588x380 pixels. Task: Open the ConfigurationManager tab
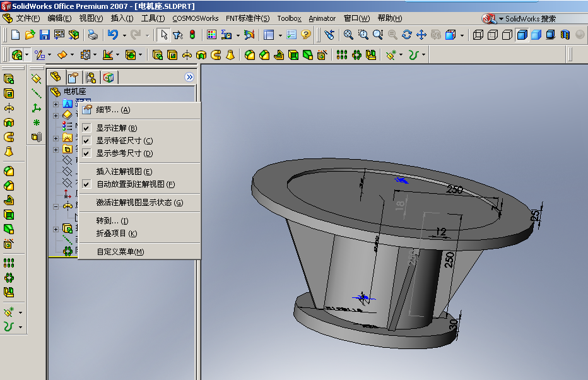click(91, 78)
